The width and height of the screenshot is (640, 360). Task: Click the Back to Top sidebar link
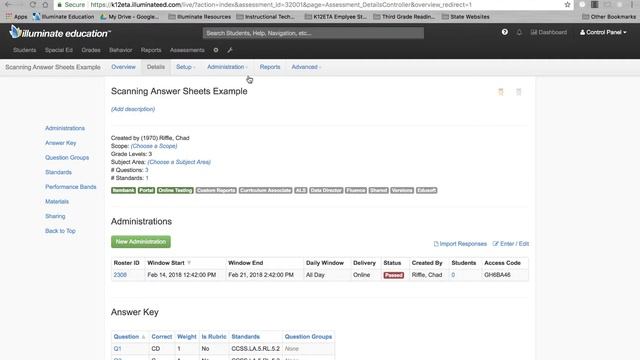pos(60,231)
